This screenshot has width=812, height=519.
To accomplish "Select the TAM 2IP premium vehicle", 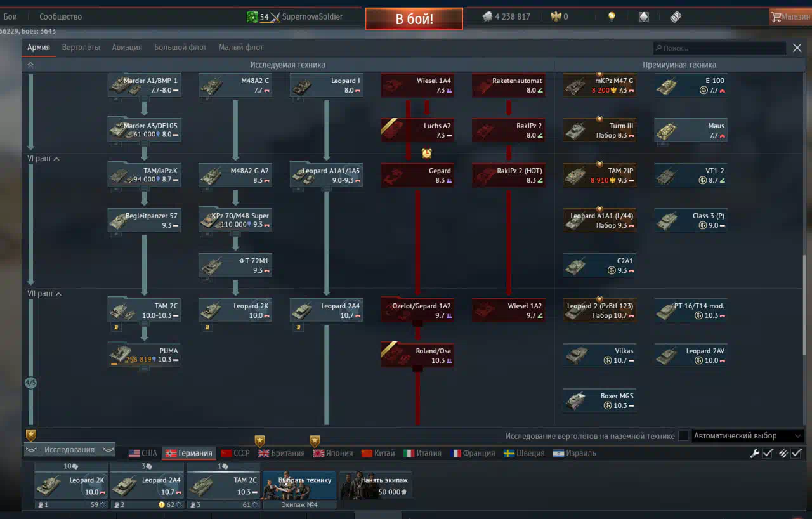I will [x=600, y=175].
